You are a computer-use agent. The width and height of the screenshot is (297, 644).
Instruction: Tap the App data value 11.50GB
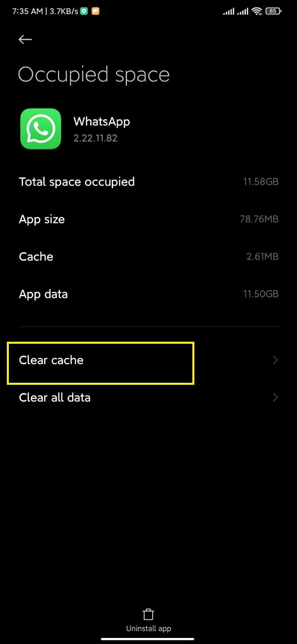(x=261, y=294)
